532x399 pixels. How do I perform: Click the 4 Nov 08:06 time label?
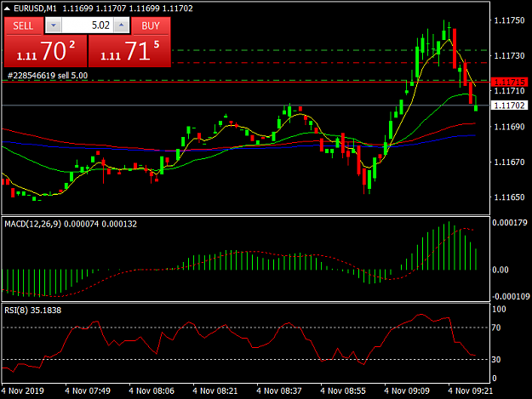(x=152, y=390)
